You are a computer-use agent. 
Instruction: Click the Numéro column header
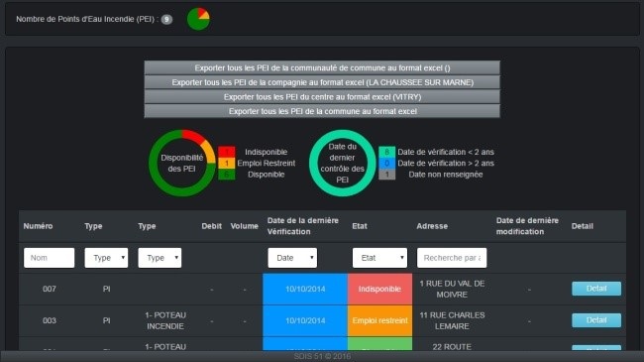point(39,226)
